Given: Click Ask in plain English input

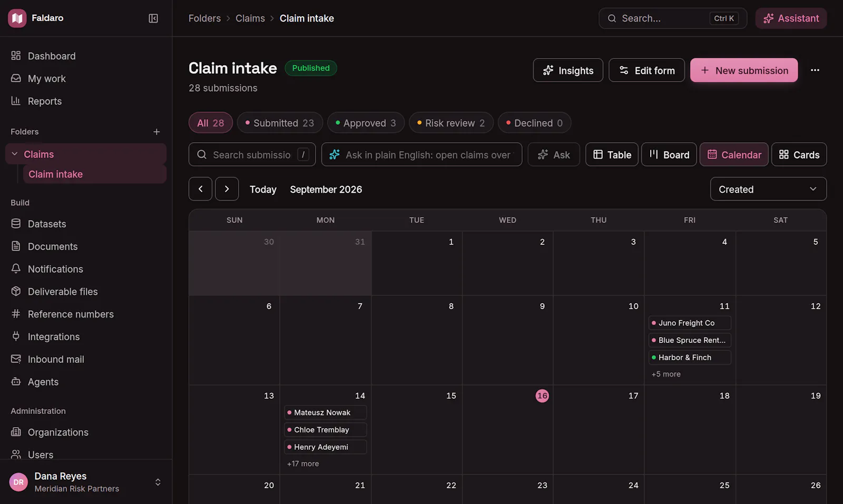Looking at the screenshot, I should [421, 155].
